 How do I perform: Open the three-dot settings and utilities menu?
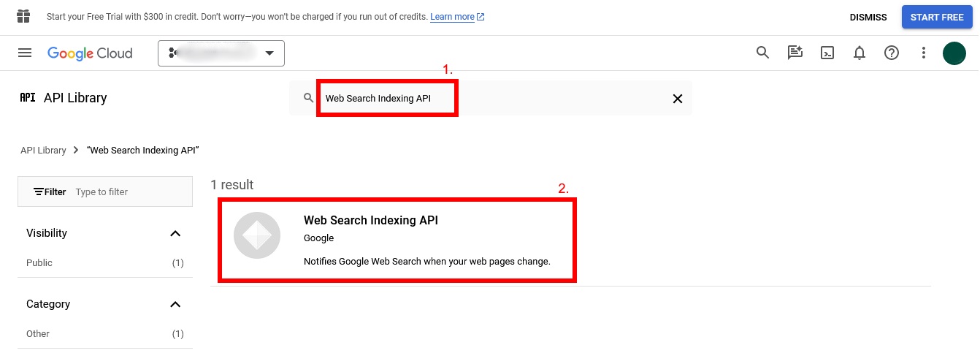924,53
